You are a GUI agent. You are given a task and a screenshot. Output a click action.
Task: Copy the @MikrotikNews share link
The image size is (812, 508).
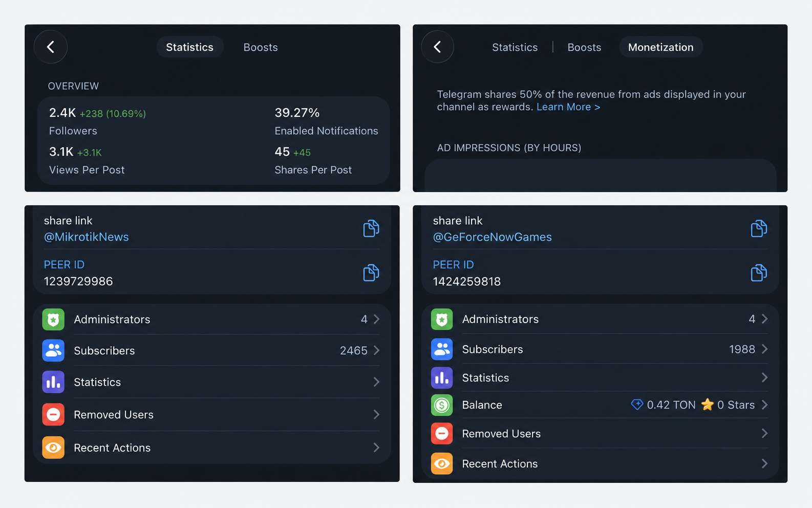[x=371, y=228]
